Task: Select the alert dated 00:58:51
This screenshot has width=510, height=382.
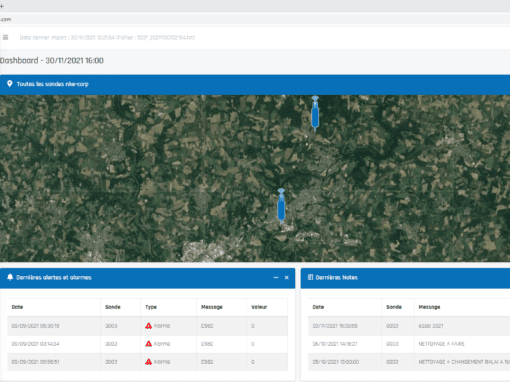Action: (147, 362)
